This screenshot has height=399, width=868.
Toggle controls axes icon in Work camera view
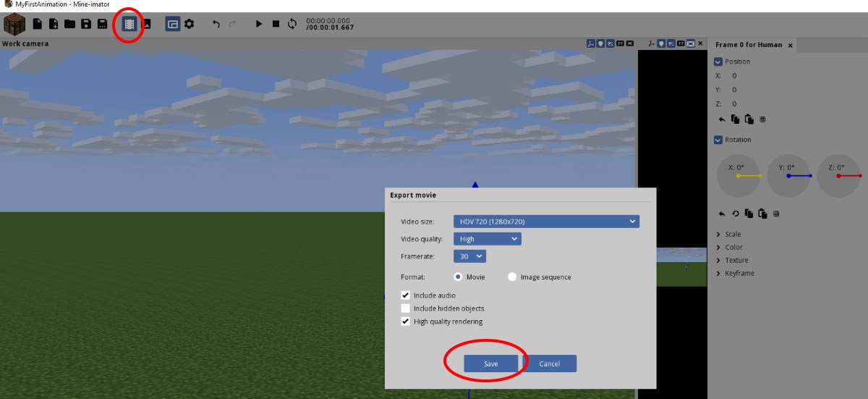(x=591, y=44)
